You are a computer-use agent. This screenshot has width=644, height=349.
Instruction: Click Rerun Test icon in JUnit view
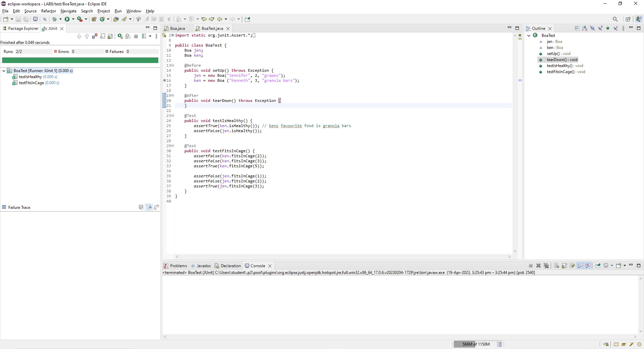tap(120, 36)
